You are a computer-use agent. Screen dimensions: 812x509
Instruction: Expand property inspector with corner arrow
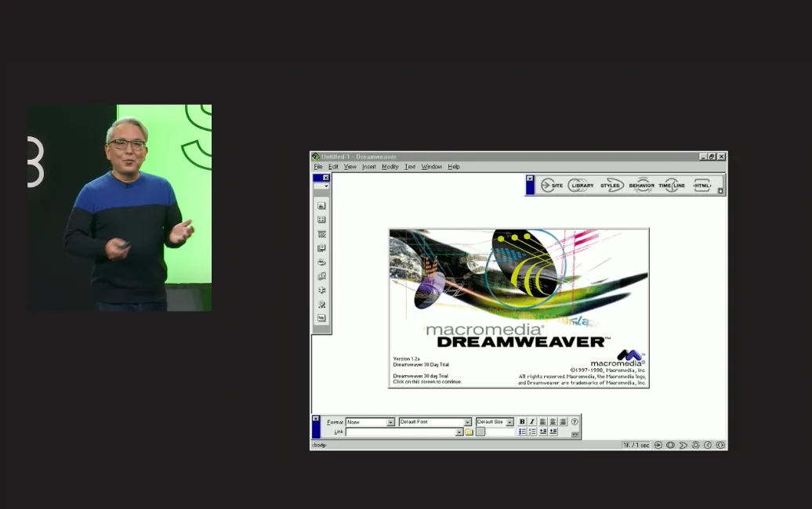(x=575, y=435)
